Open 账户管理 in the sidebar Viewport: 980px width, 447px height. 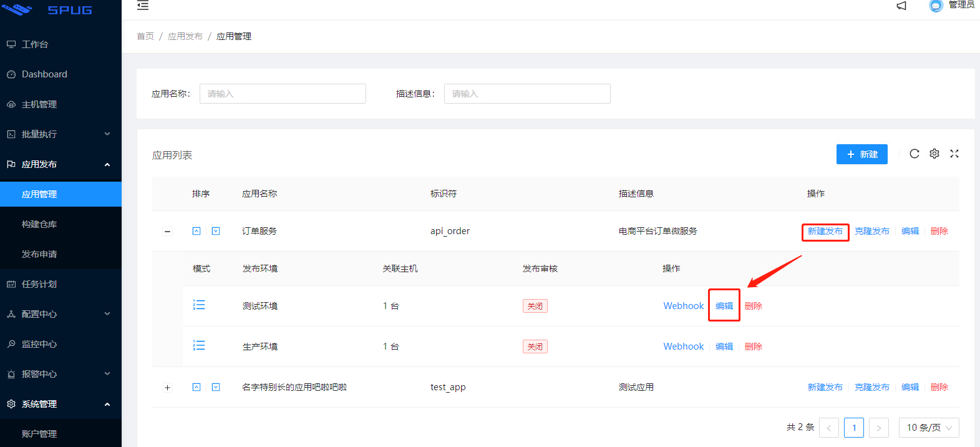pyautogui.click(x=61, y=434)
